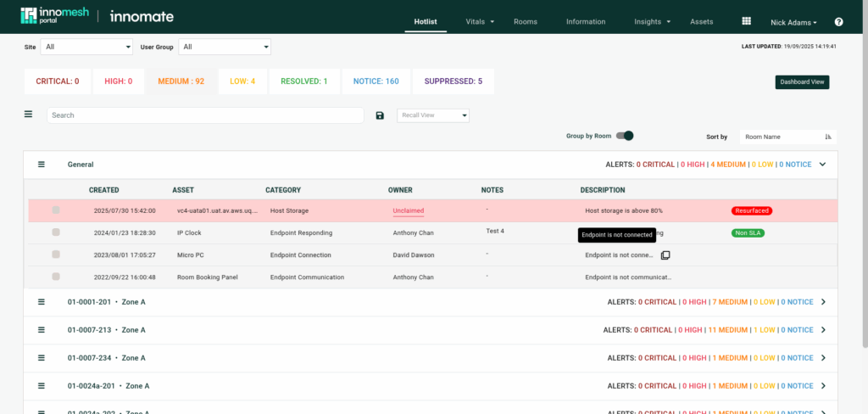The height and width of the screenshot is (414, 868).
Task: Click Host storage is above 80% description
Action: click(624, 210)
